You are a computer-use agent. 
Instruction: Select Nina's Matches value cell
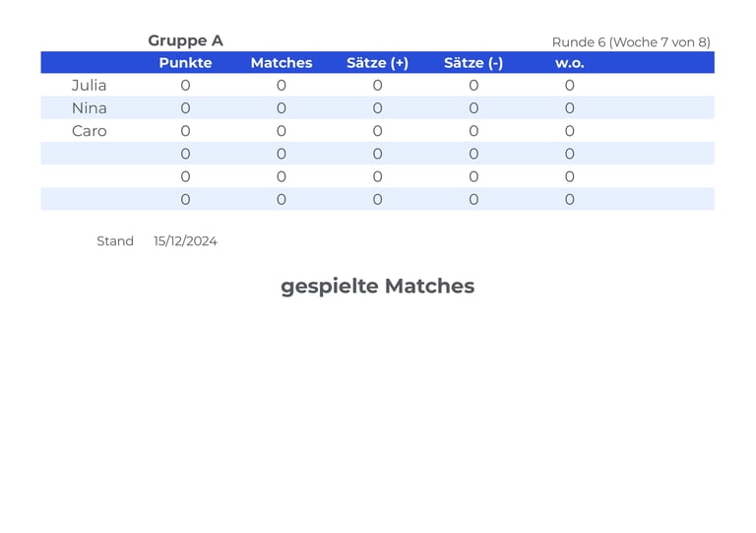[282, 108]
